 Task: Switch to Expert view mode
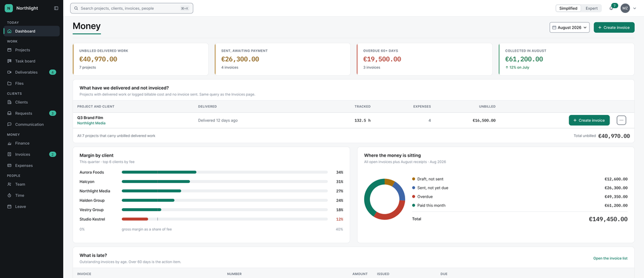(591, 8)
